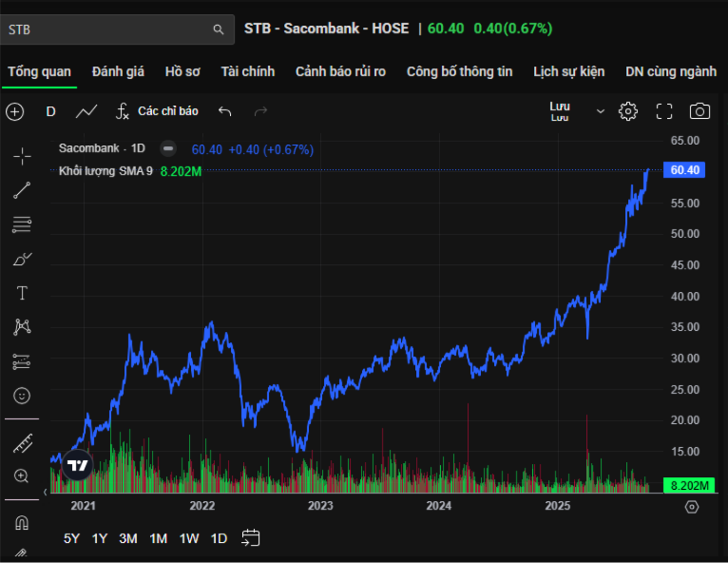Screen dimensions: 728x563
Task: Expand the dropdown arrow beside Lưu
Action: tap(600, 111)
